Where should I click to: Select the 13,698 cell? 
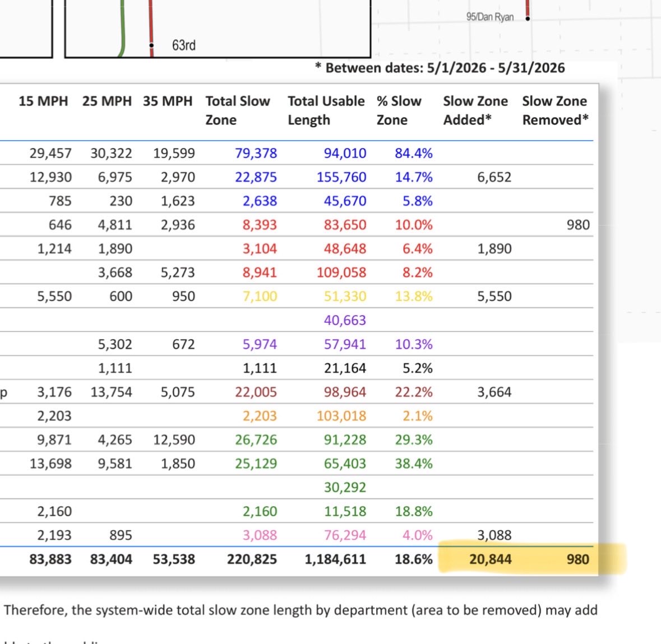(x=50, y=464)
